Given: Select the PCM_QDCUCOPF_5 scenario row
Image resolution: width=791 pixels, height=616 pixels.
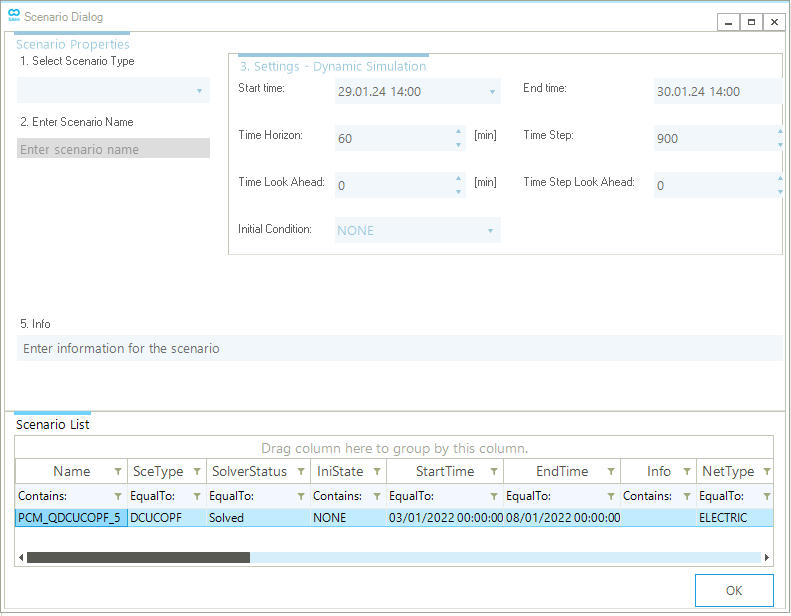Looking at the screenshot, I should click(70, 518).
